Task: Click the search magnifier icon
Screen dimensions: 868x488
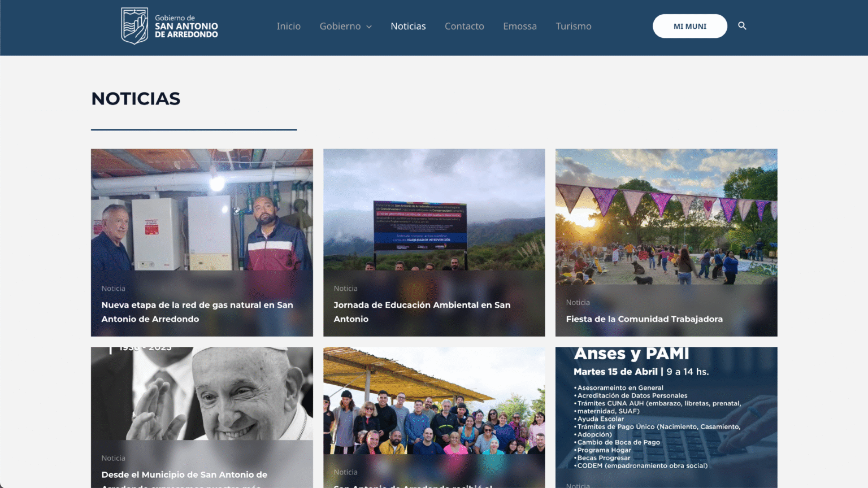Action: [742, 26]
